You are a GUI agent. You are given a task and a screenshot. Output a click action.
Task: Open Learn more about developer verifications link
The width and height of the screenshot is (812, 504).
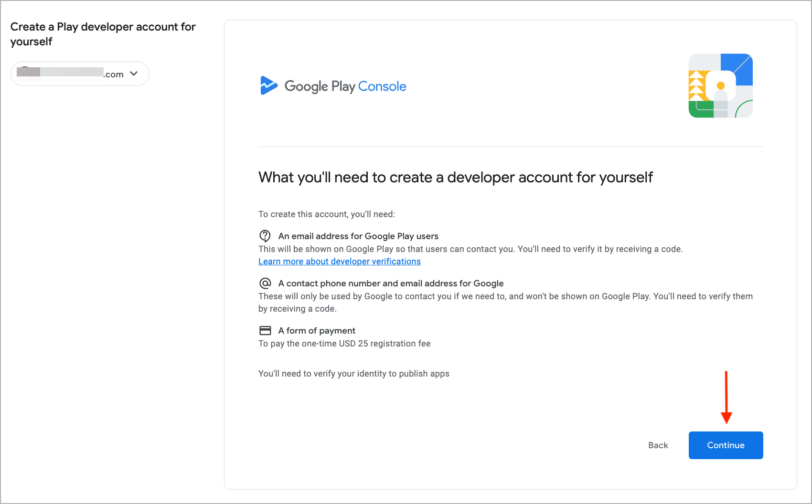coord(340,262)
